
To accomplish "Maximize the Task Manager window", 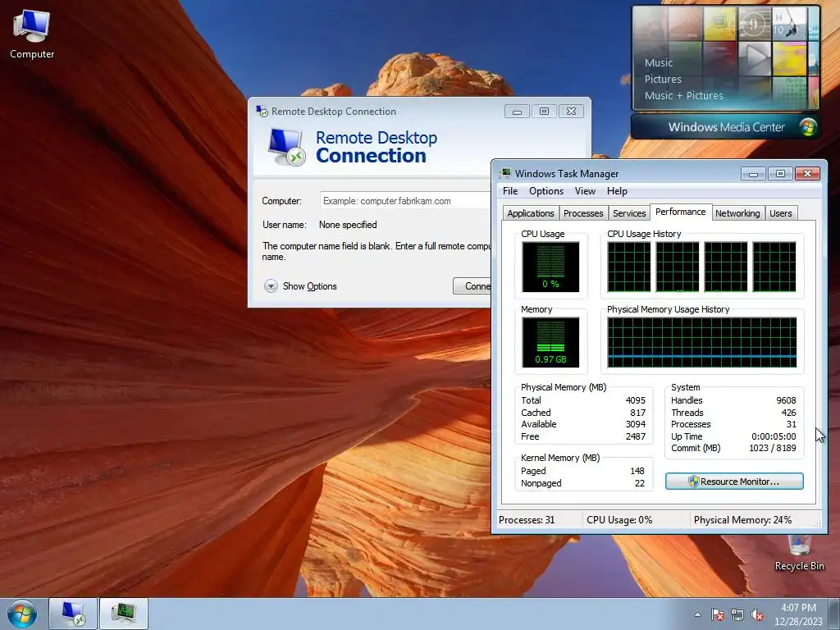I will [780, 173].
